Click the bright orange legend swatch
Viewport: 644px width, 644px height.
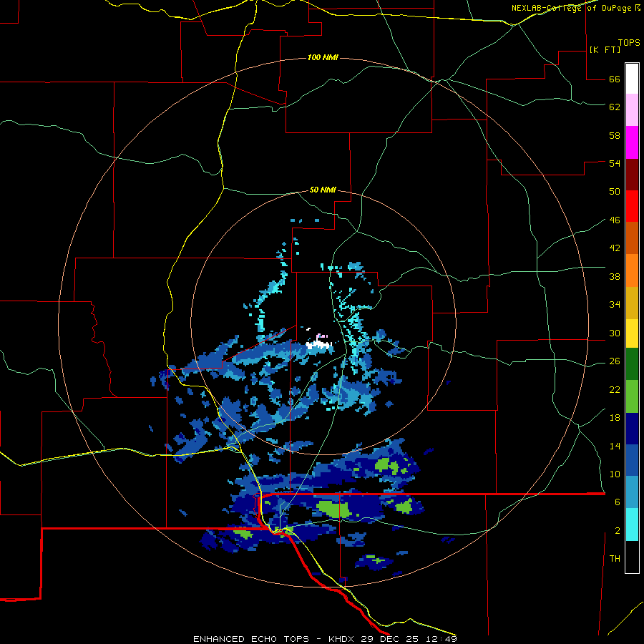pyautogui.click(x=632, y=270)
